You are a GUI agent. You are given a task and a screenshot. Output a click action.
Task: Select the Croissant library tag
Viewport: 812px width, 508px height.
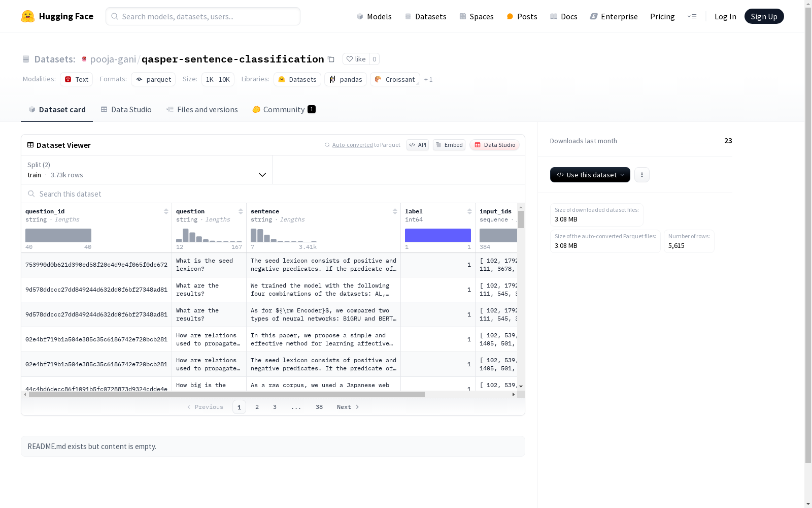(x=395, y=79)
